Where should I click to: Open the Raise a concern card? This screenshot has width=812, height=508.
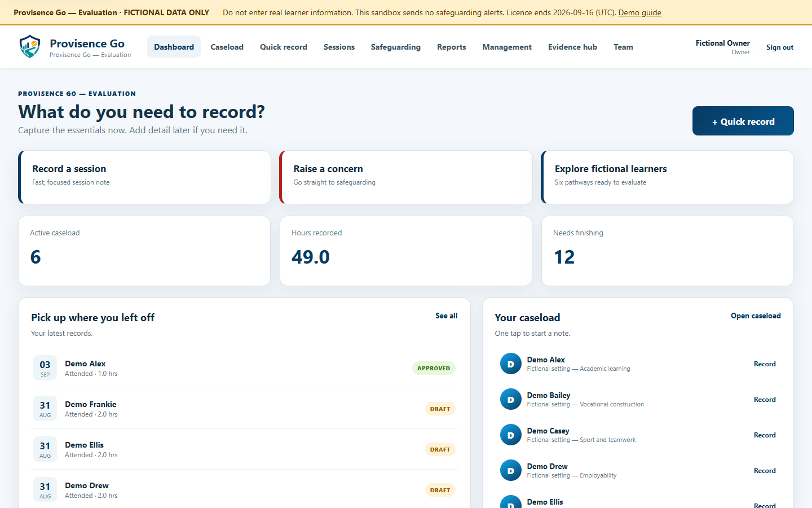point(406,177)
